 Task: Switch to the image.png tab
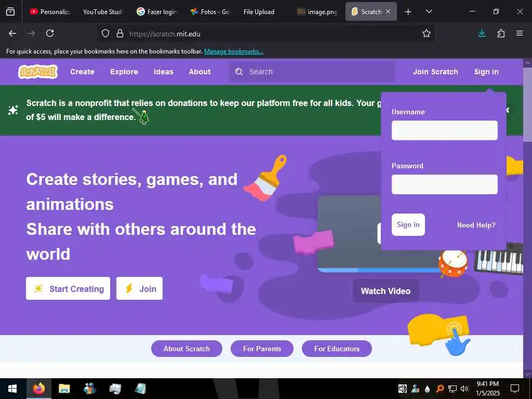[317, 11]
